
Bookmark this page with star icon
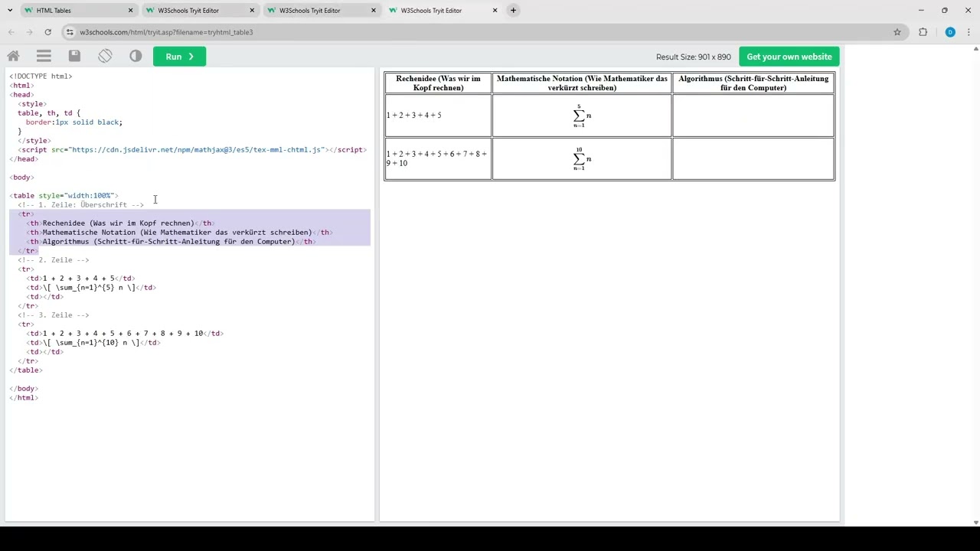897,32
